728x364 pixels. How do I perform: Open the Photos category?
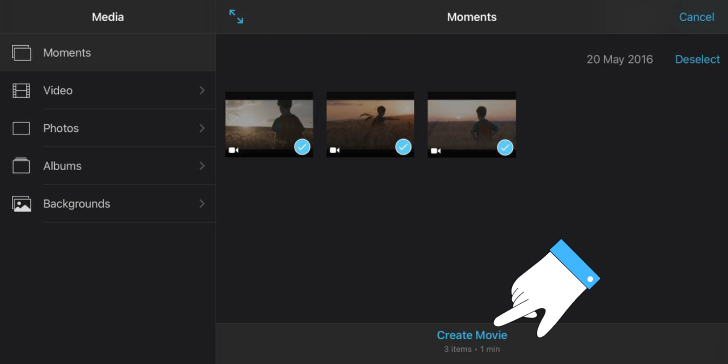pos(108,128)
